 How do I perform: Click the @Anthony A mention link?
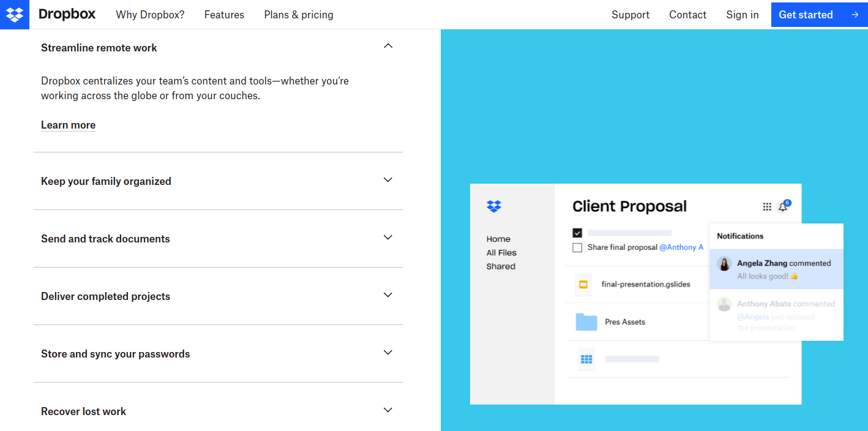[681, 247]
